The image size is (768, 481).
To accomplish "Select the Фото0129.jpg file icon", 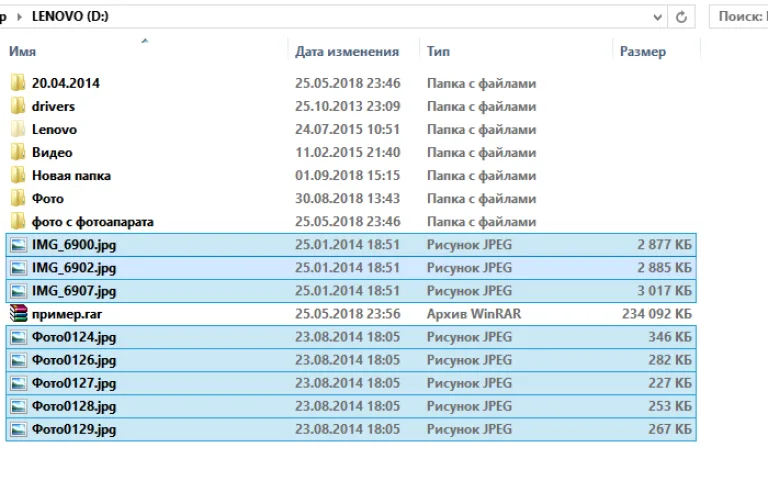I will pos(18,429).
